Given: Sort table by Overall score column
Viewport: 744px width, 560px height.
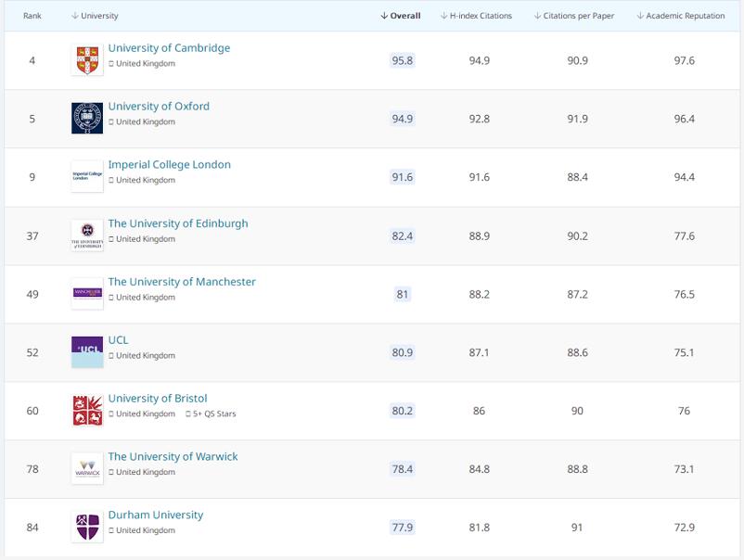Looking at the screenshot, I should click(401, 16).
